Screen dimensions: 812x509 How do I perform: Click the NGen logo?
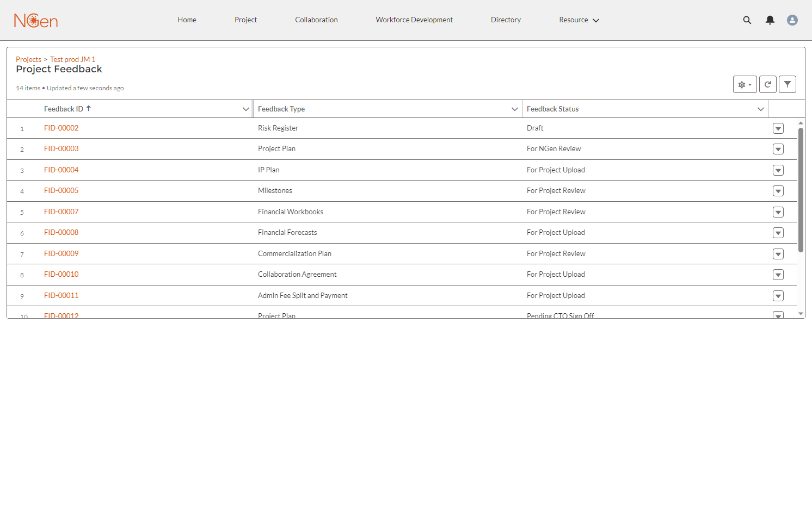[36, 21]
